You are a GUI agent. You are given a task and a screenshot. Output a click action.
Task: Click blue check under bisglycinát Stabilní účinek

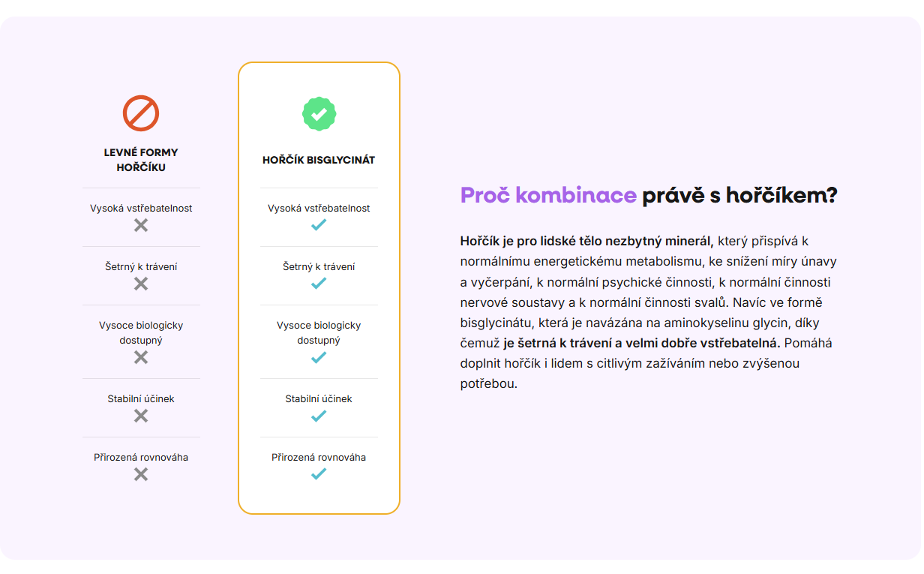(319, 416)
